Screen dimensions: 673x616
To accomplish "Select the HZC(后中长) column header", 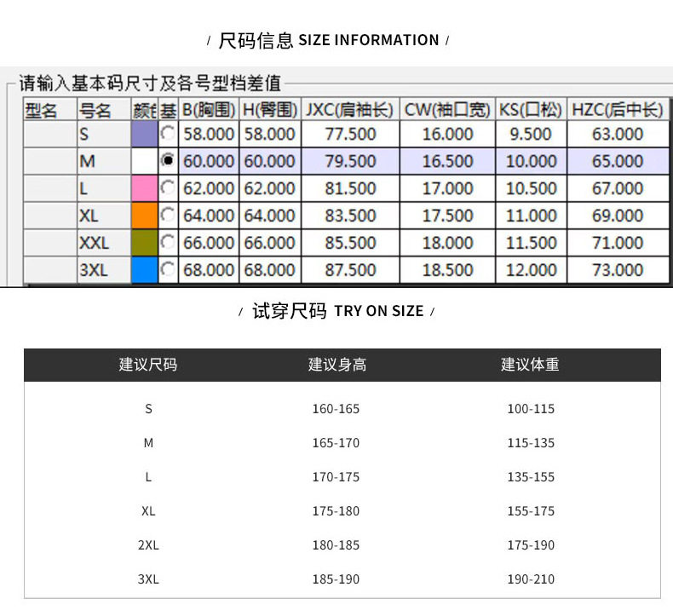I will coord(618,110).
